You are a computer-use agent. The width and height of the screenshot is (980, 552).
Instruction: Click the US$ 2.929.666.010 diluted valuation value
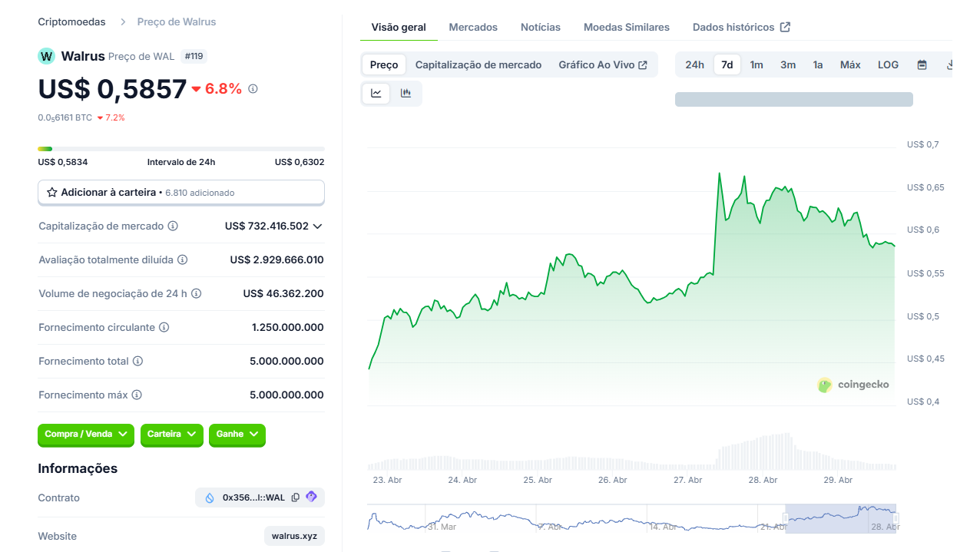coord(276,260)
